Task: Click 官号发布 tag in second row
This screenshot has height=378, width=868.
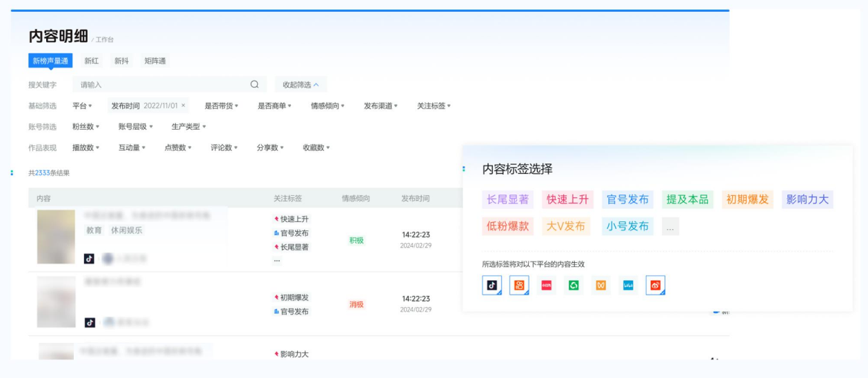Action: (291, 311)
